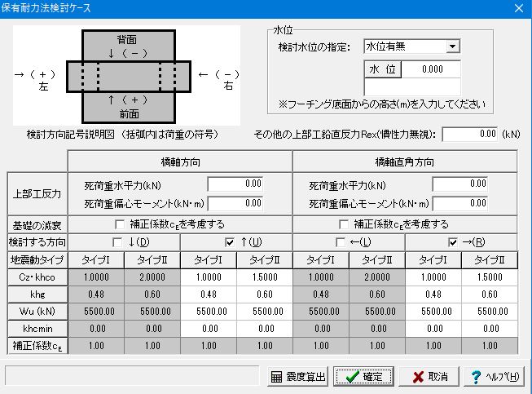
Task: Click greyed Cz·khco cell ↓(D) タイプII 2.0000
Action: [152, 277]
